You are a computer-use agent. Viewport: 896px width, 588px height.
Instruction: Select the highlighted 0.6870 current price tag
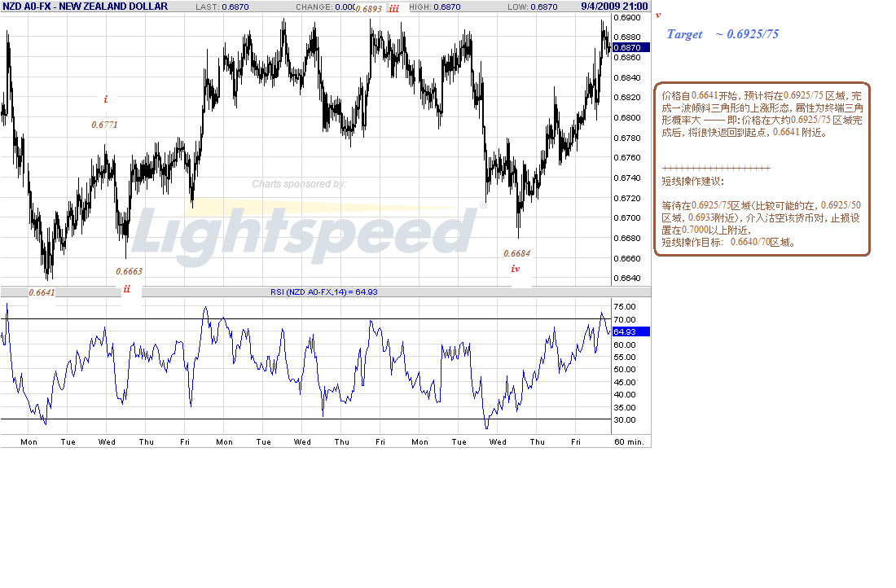pyautogui.click(x=630, y=47)
